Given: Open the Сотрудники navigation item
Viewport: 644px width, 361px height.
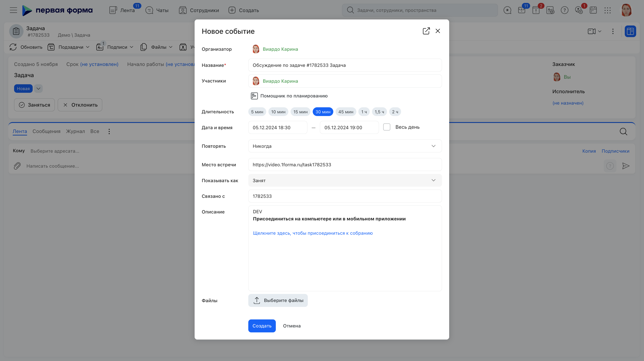Looking at the screenshot, I should click(199, 10).
